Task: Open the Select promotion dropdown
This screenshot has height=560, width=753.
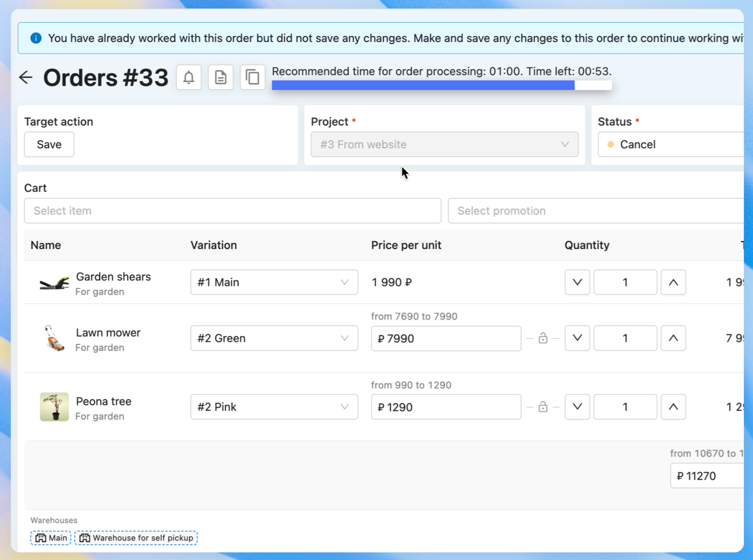Action: (596, 210)
